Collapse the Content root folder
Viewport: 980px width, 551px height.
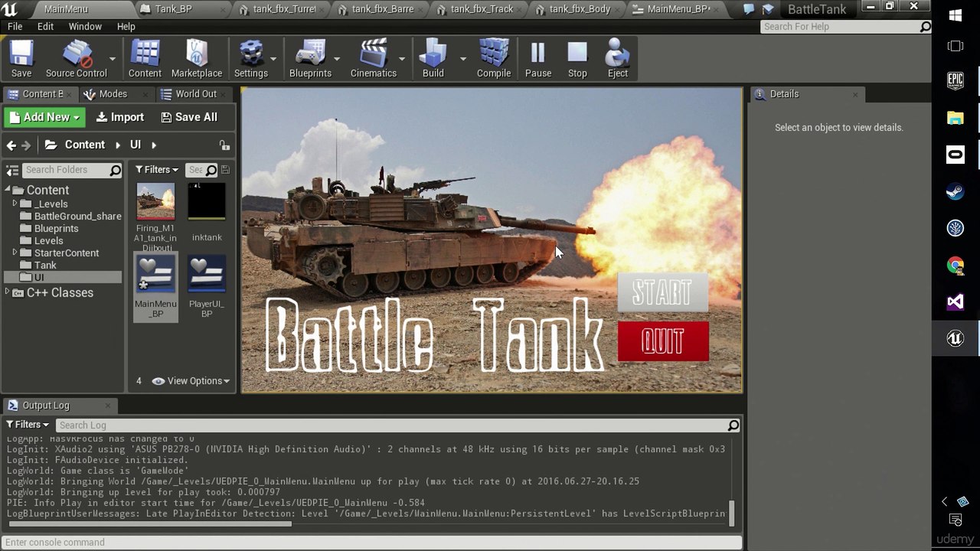coord(8,190)
